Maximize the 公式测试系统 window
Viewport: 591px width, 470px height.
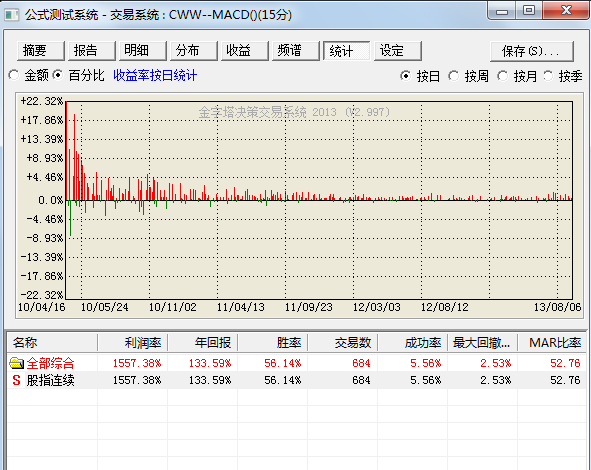[x=529, y=11]
